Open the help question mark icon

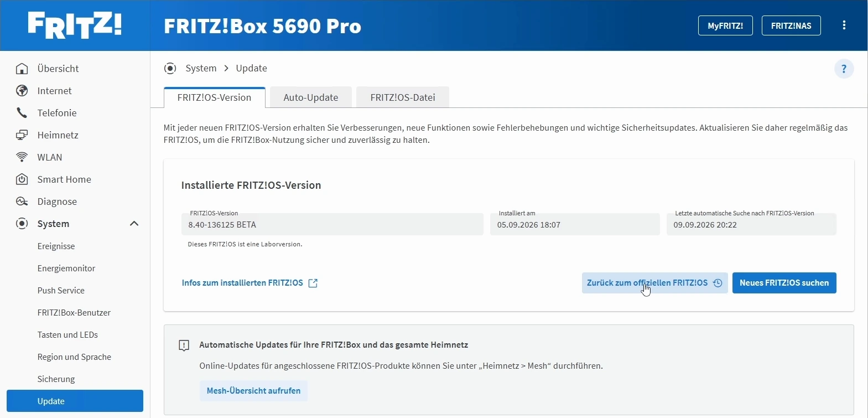[844, 69]
